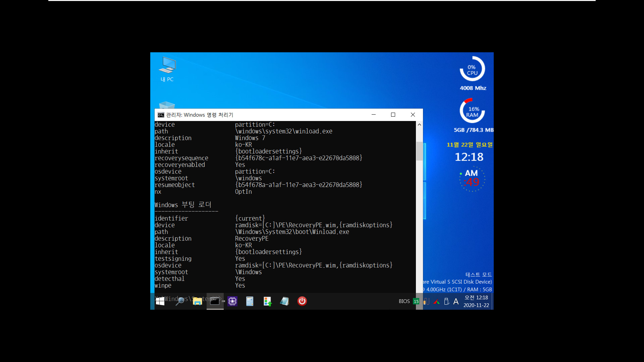The width and height of the screenshot is (644, 362).
Task: Click the \Windows\System32\boot\Winload.exe path
Action: coord(292,232)
